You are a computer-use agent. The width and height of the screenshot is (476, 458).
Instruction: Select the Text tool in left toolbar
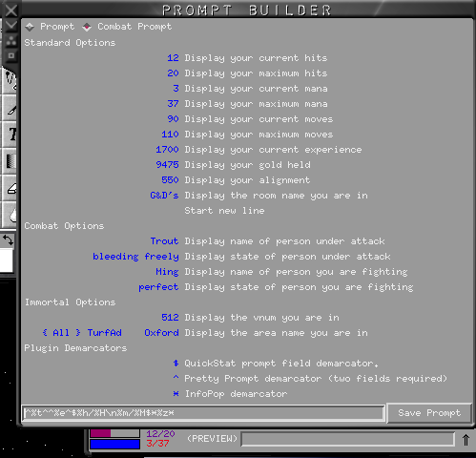(x=11, y=135)
